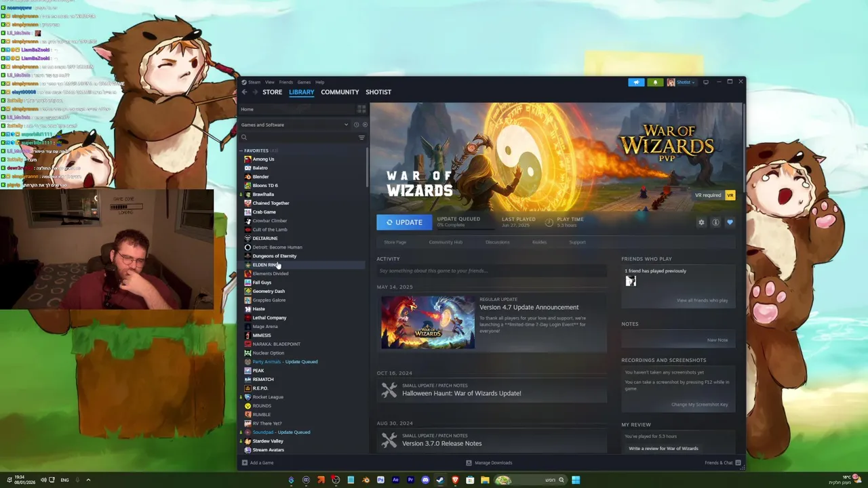Select Stardew Valley in library list
The image size is (868, 488).
click(x=268, y=441)
